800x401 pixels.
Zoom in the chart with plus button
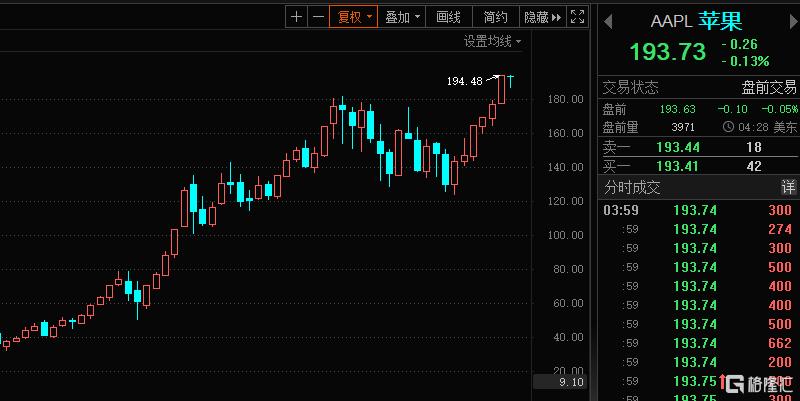tap(296, 17)
